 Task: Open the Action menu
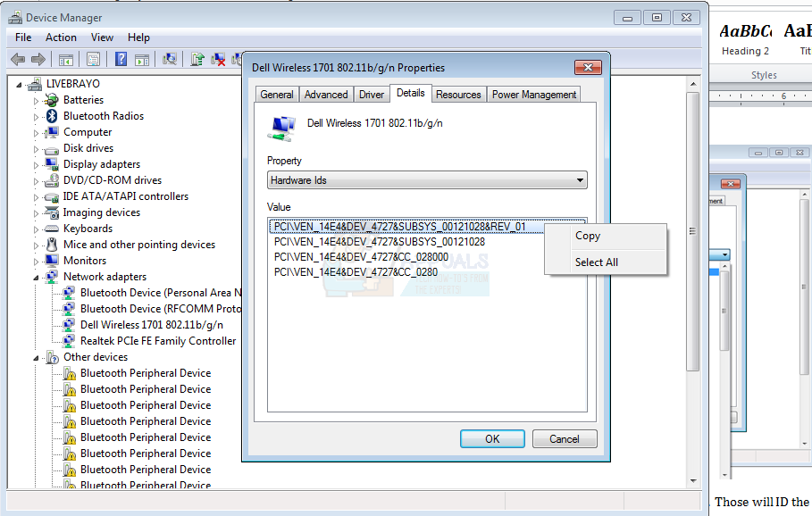click(61, 37)
